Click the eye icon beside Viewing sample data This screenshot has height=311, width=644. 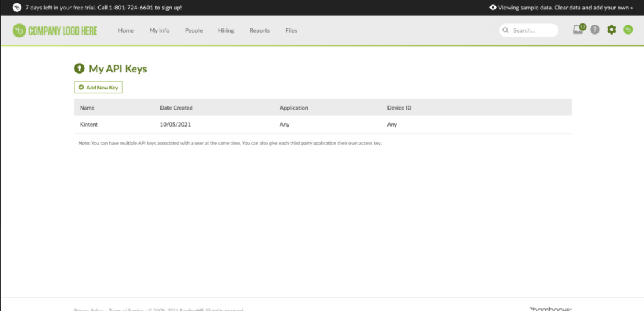click(x=493, y=8)
